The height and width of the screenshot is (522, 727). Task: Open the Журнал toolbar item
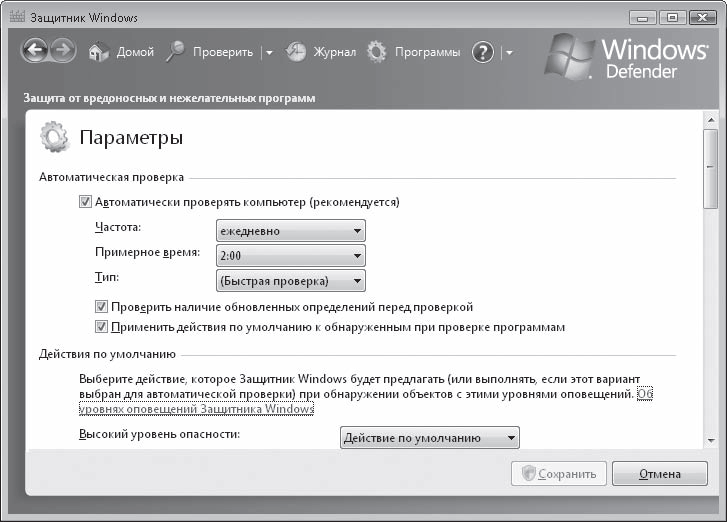[335, 52]
